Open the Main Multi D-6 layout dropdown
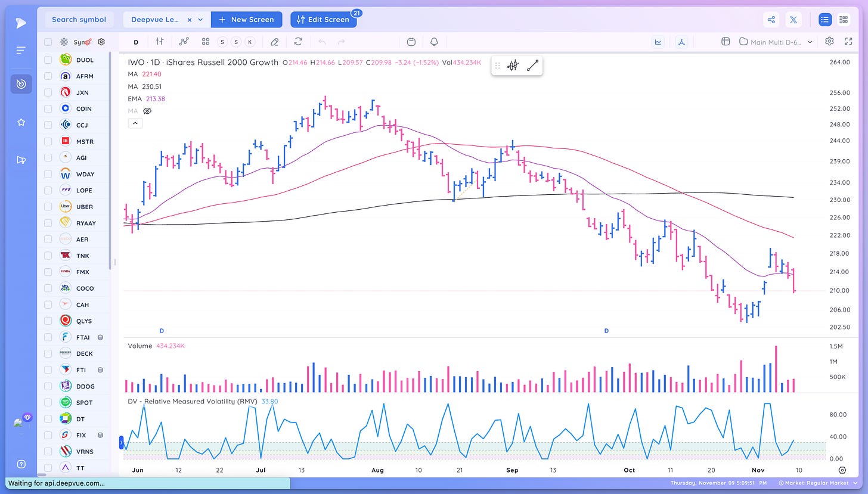This screenshot has width=868, height=494. (776, 42)
